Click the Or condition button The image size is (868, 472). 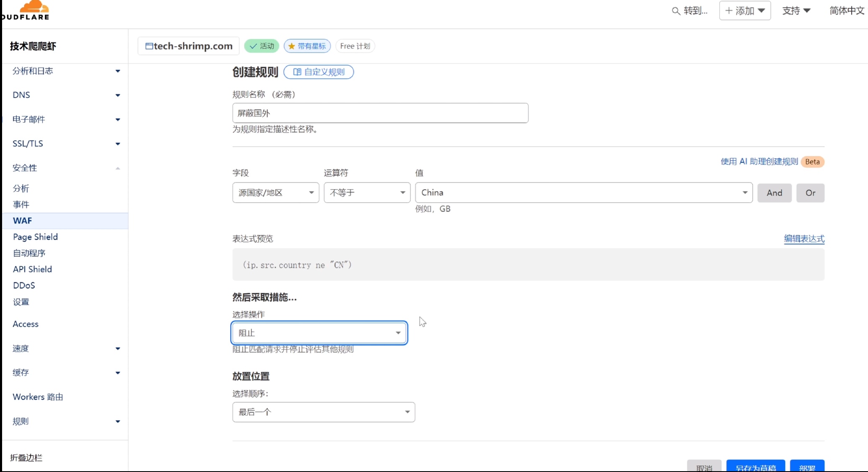810,193
